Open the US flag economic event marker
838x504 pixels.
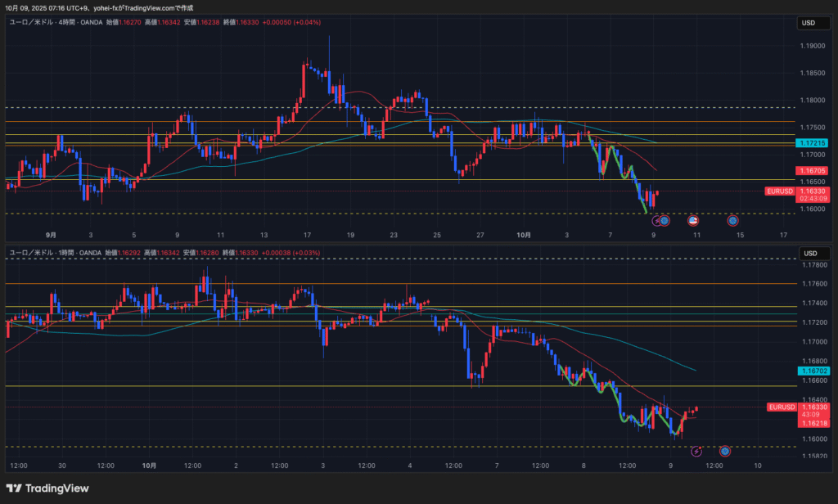pyautogui.click(x=693, y=220)
